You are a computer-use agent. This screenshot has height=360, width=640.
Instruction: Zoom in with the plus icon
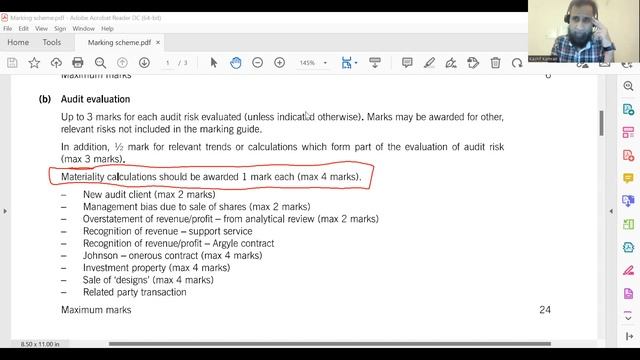[x=280, y=63]
